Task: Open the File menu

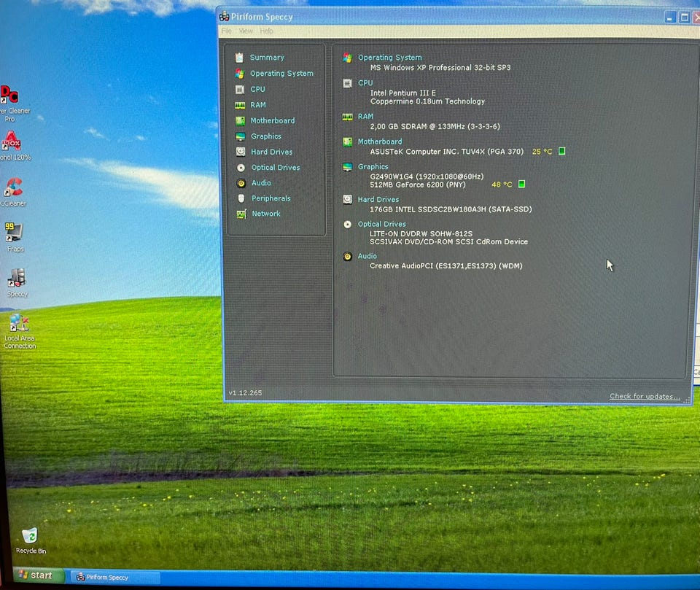Action: point(227,31)
